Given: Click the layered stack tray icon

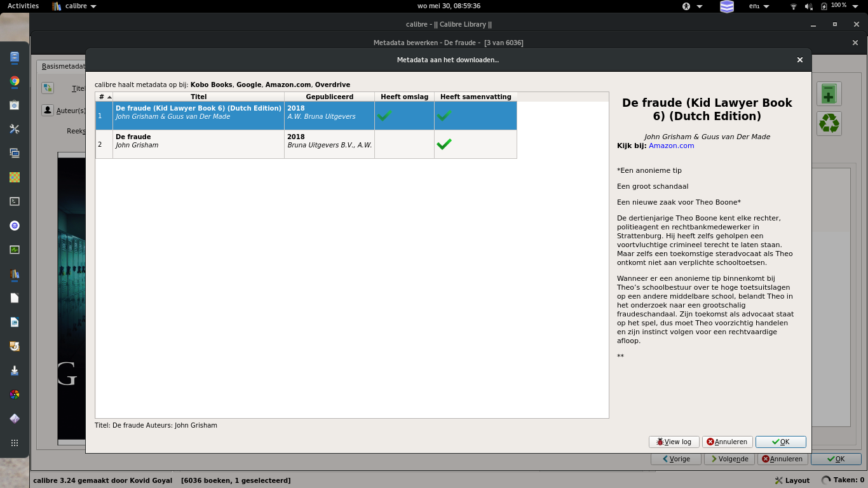Looking at the screenshot, I should tap(727, 6).
